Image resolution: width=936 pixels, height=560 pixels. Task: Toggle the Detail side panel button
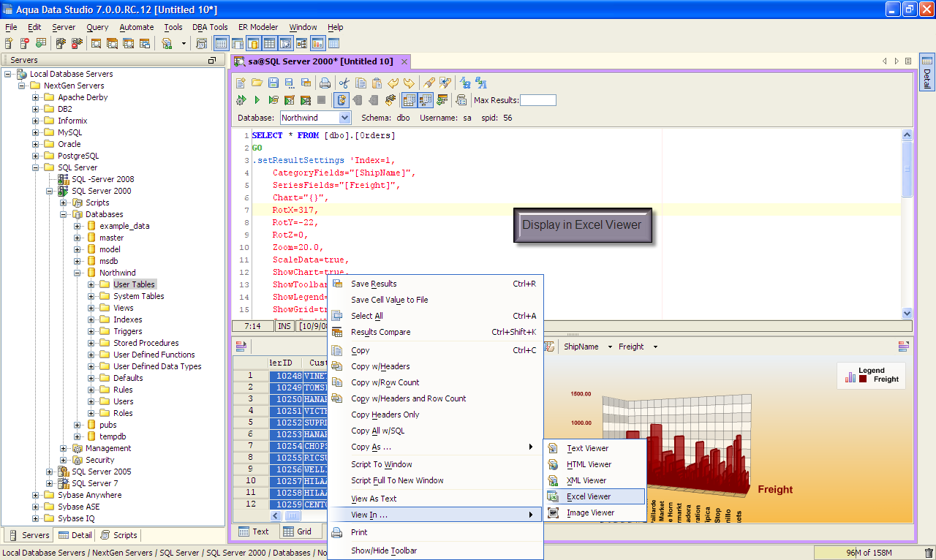926,73
